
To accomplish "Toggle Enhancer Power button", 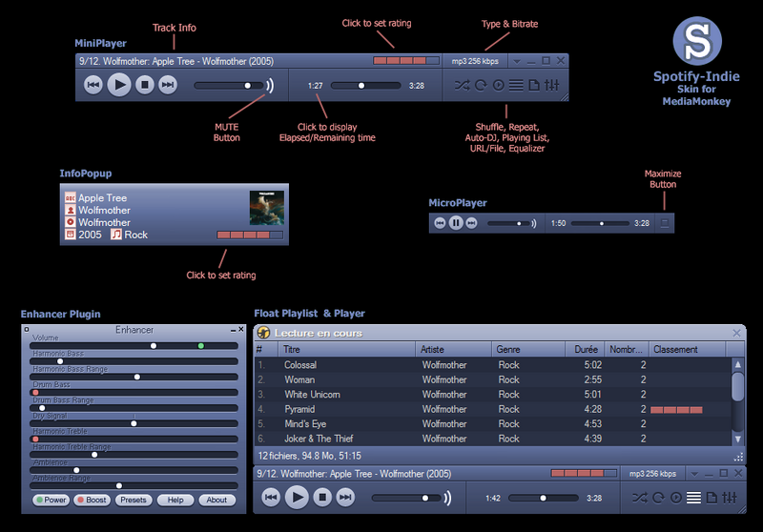I will (x=52, y=500).
